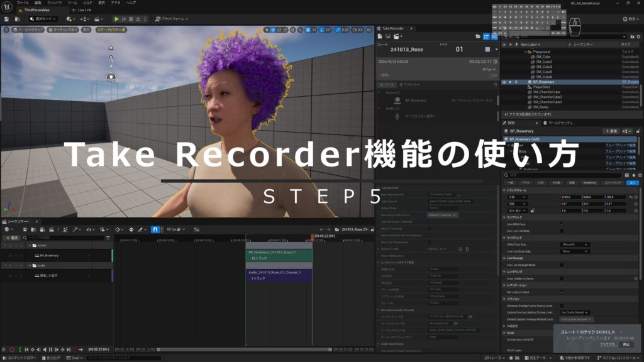Toggle Use Live Link Body checkbox
The width and height of the screenshot is (644, 362).
562,231
